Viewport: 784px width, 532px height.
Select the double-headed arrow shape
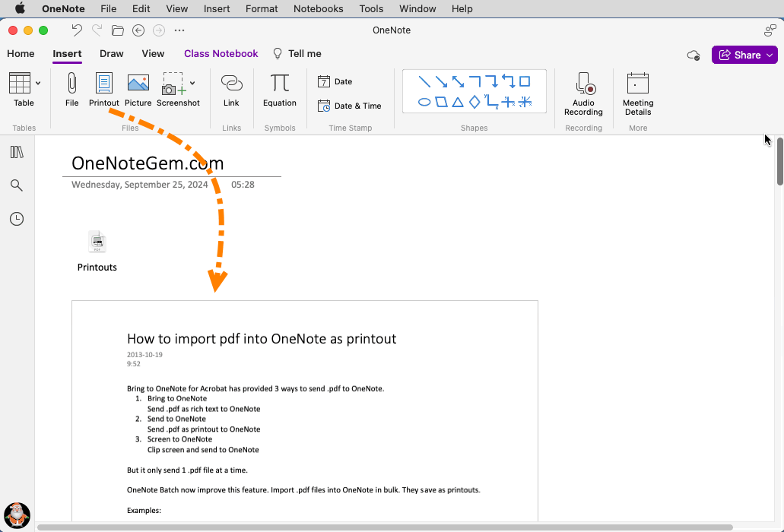458,81
